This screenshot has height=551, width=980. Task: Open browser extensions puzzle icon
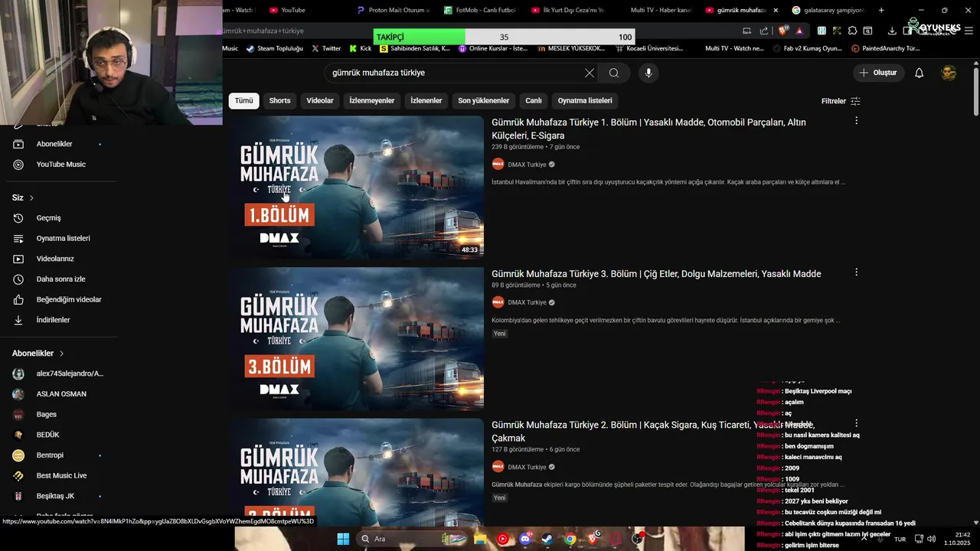click(x=852, y=31)
